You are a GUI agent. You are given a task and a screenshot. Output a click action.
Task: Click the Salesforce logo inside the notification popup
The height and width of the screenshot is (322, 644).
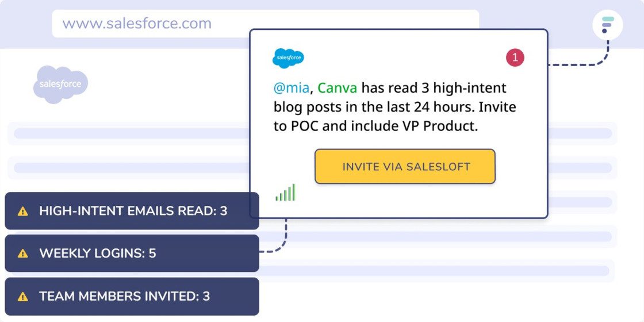tap(288, 58)
